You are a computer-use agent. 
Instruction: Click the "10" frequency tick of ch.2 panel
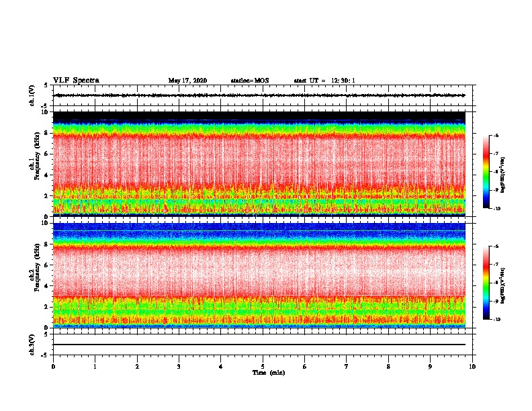click(46, 223)
